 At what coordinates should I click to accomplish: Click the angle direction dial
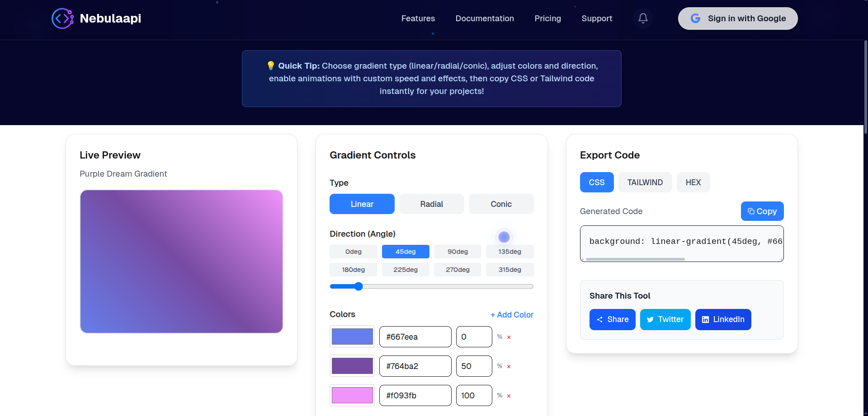(504, 237)
